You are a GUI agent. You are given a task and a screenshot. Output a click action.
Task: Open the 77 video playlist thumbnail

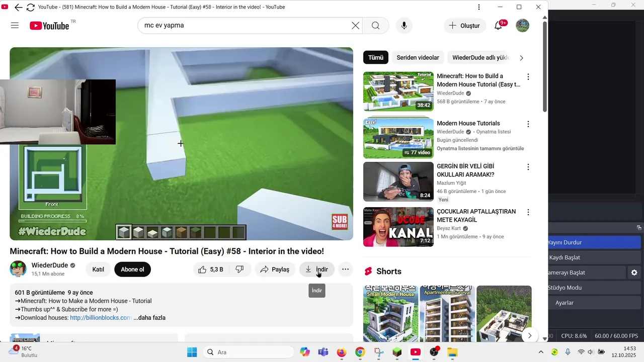(398, 138)
